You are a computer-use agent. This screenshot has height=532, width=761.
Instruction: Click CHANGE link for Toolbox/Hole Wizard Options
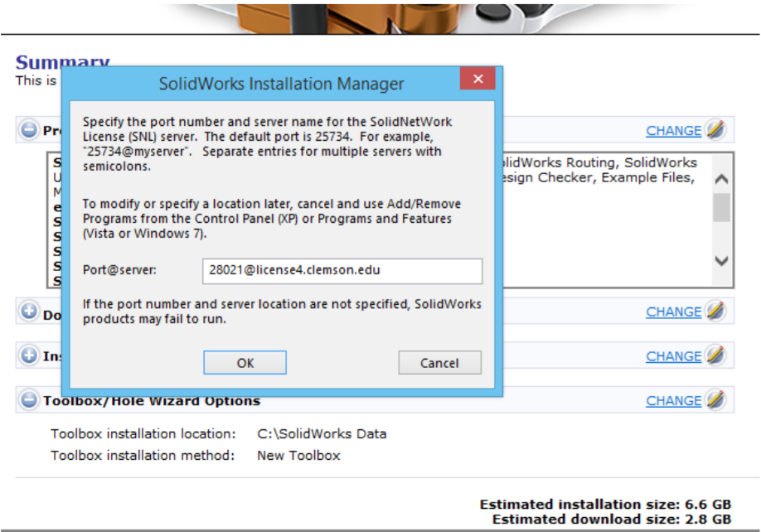tap(673, 400)
